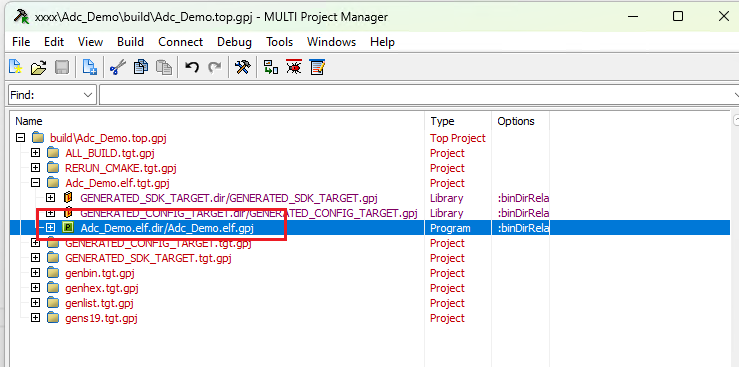Open the Windows menu
Image resolution: width=739 pixels, height=367 pixels.
tap(331, 42)
